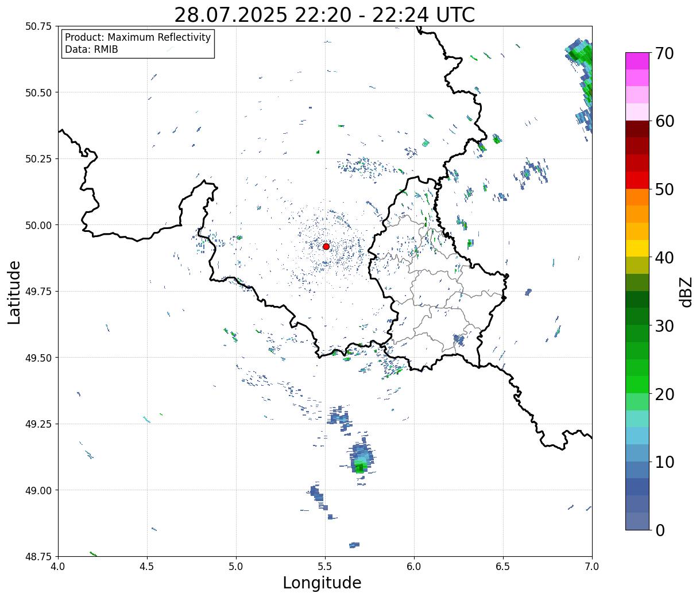Click the longitude tick label 6.0
The width and height of the screenshot is (700, 597).
pyautogui.click(x=414, y=567)
